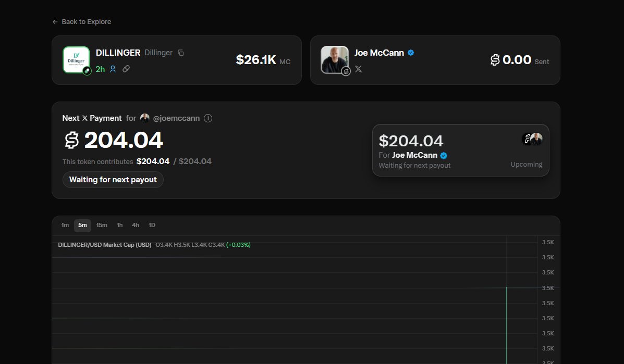Click the DILLINGER/USD Market Cap chart title

point(105,245)
